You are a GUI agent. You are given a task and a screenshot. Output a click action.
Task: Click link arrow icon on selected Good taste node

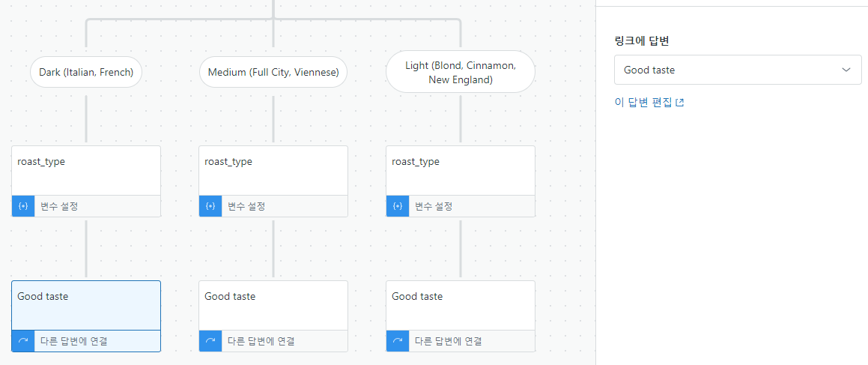click(23, 340)
